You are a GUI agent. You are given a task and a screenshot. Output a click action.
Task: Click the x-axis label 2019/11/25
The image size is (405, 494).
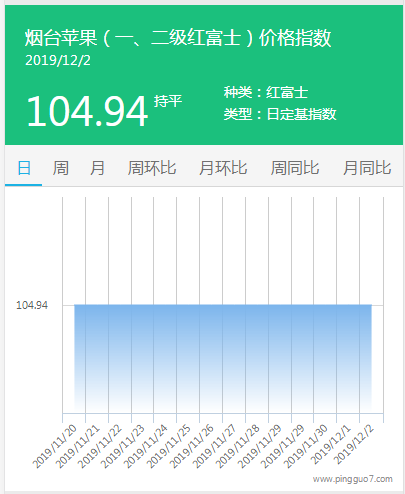(169, 446)
